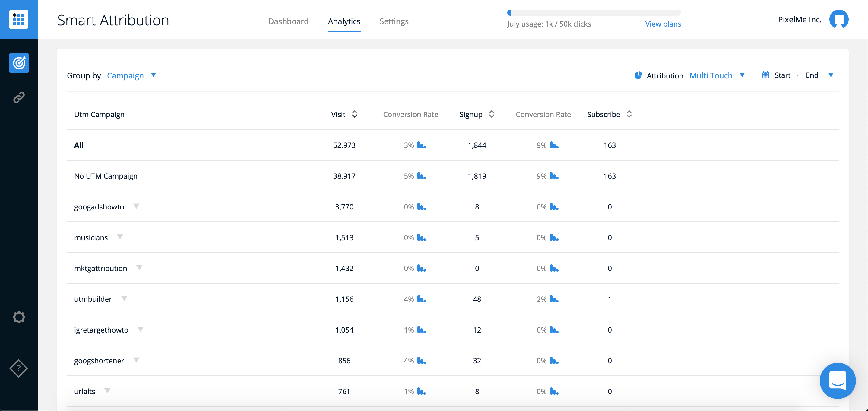The image size is (868, 411).
Task: Open the links sidebar icon
Action: click(19, 97)
